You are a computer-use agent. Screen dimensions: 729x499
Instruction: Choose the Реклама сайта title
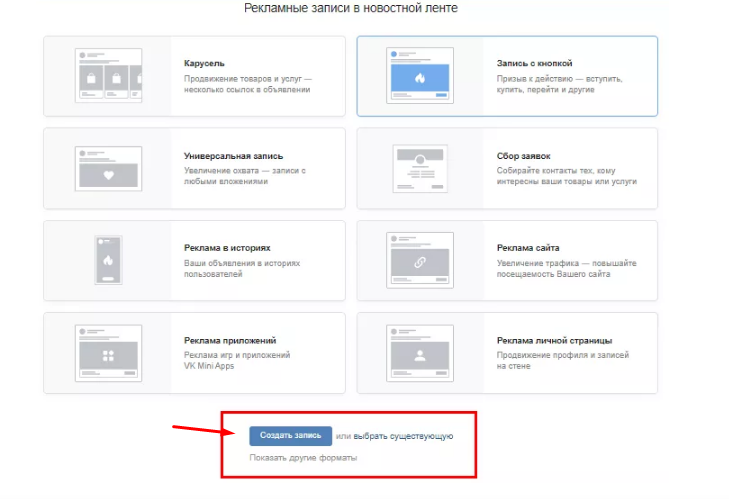528,248
